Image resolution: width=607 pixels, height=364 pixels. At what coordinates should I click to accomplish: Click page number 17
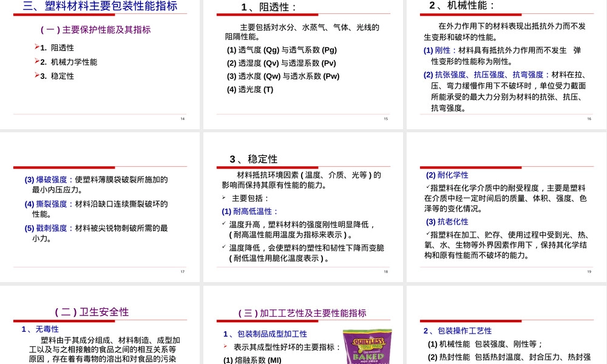click(183, 272)
